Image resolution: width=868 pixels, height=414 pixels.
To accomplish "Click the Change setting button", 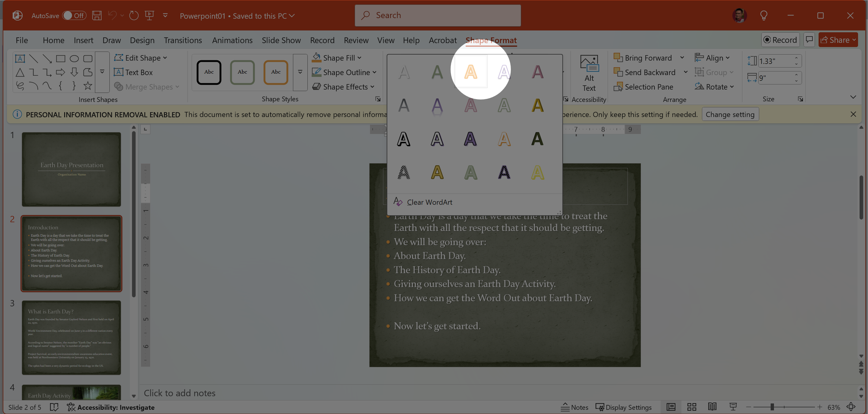I will tap(730, 114).
